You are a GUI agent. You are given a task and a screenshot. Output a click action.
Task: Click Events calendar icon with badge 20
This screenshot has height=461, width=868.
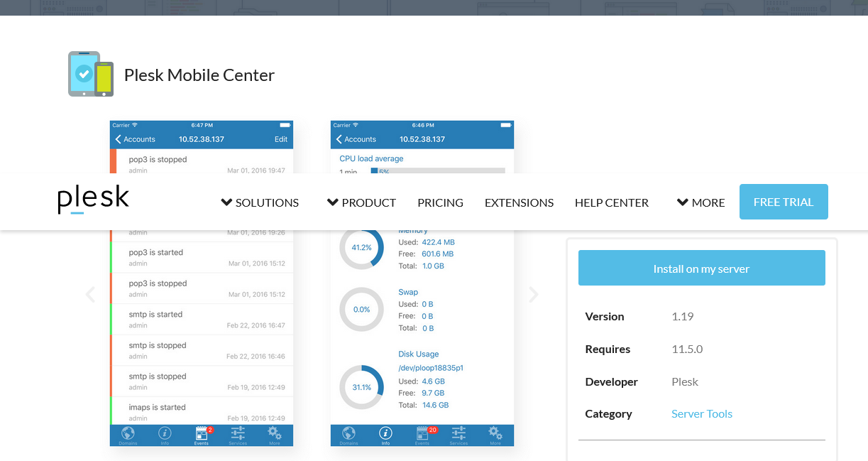pyautogui.click(x=424, y=435)
